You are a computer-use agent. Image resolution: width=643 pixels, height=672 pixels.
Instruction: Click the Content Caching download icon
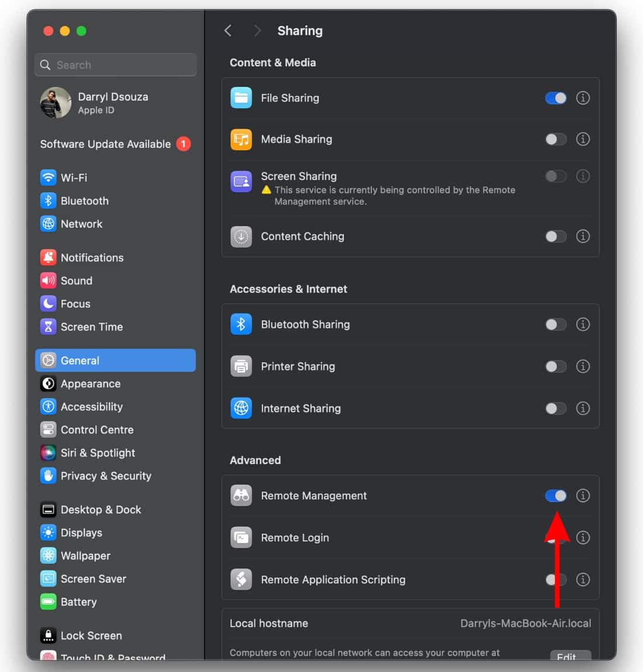pos(241,236)
